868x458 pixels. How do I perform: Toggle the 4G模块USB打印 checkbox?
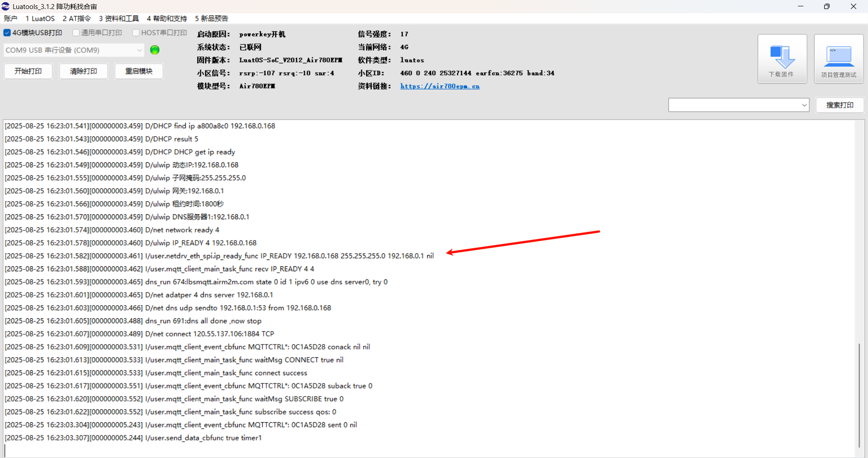tap(7, 33)
